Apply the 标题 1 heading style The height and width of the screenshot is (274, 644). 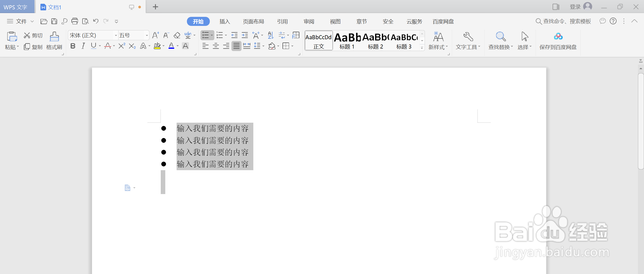click(347, 41)
